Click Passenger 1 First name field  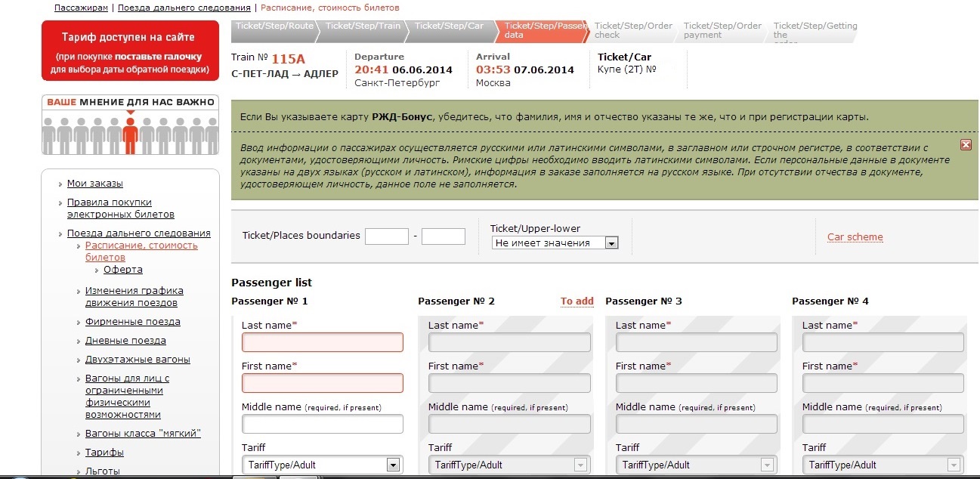coord(323,383)
